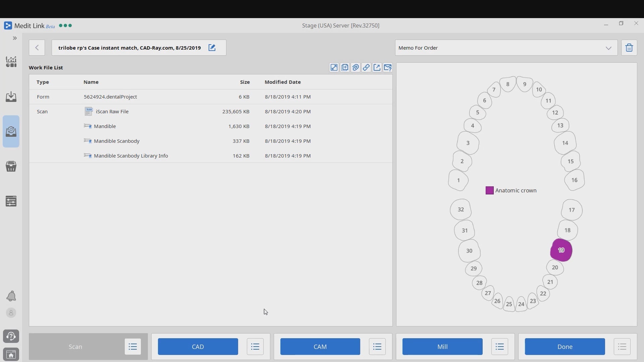Open notifications bell icon

(x=11, y=296)
